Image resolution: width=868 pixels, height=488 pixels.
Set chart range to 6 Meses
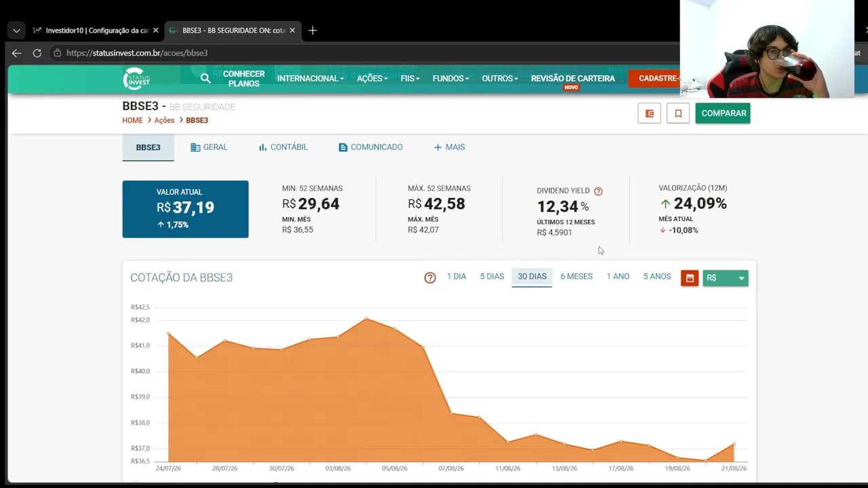coord(576,277)
